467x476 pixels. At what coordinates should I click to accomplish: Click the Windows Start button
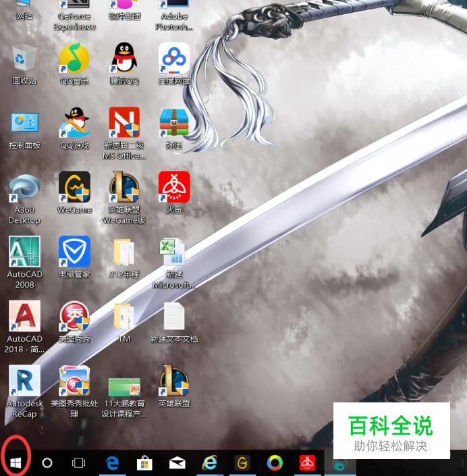click(x=16, y=463)
